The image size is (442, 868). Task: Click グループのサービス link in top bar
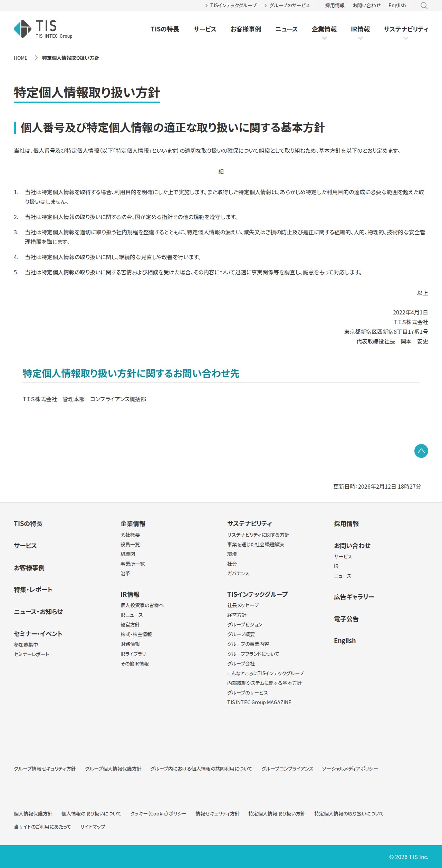(287, 6)
